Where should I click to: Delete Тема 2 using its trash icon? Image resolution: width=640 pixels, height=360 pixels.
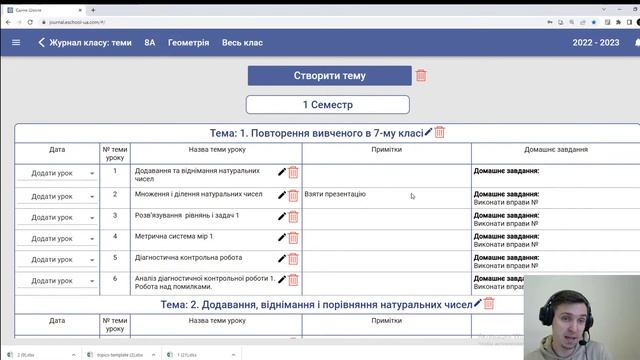[489, 304]
